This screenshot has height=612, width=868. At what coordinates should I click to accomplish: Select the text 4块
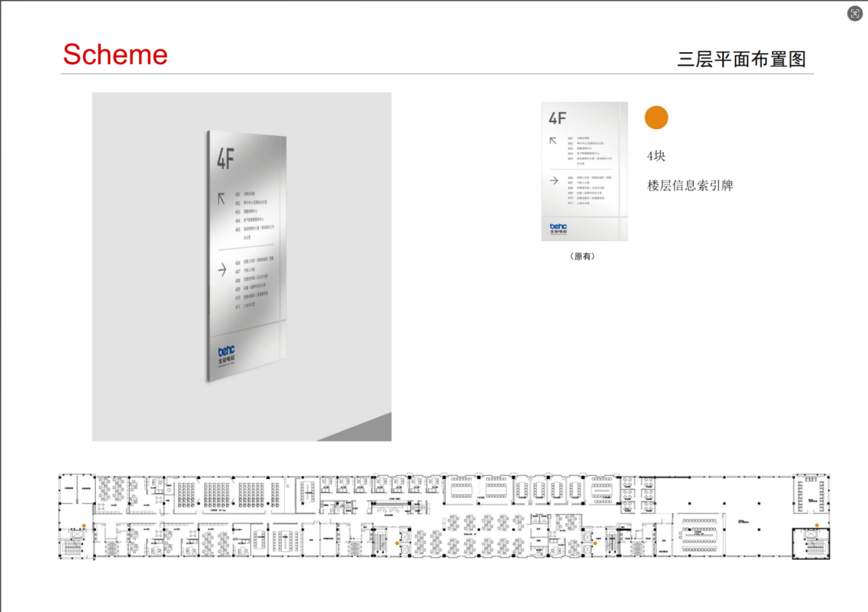coord(656,156)
